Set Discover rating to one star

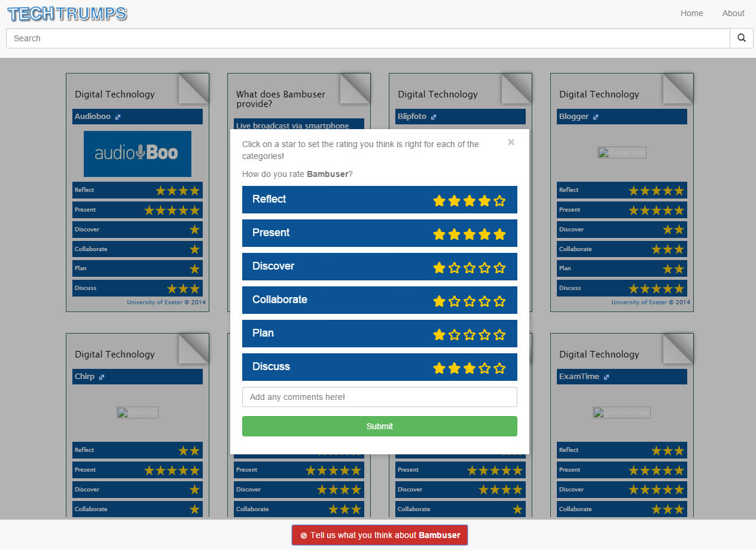tap(439, 268)
